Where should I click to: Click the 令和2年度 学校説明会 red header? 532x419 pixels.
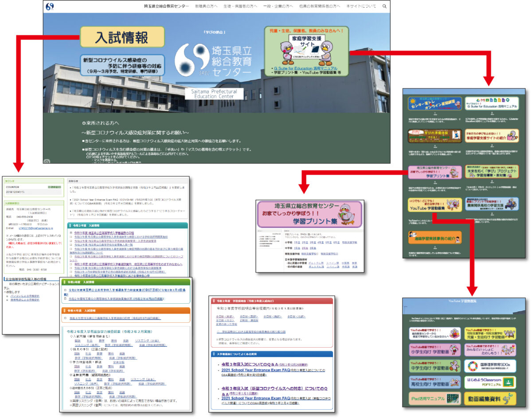pyautogui.click(x=271, y=301)
